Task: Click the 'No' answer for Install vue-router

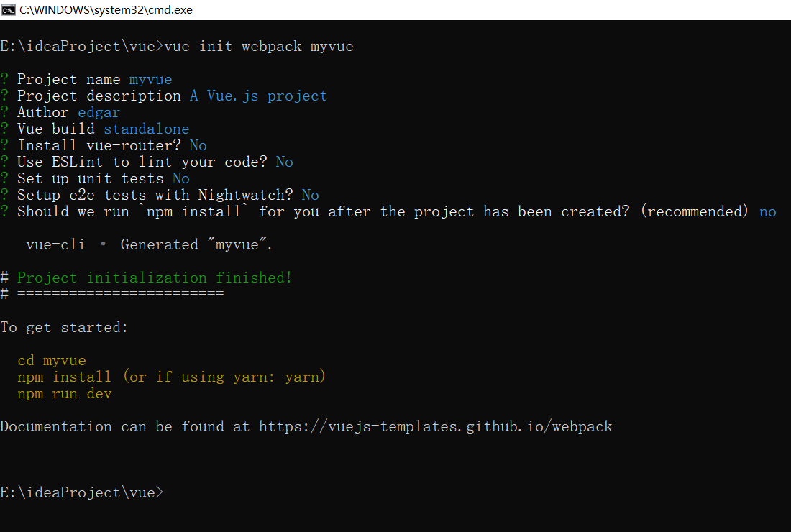Action: (198, 146)
